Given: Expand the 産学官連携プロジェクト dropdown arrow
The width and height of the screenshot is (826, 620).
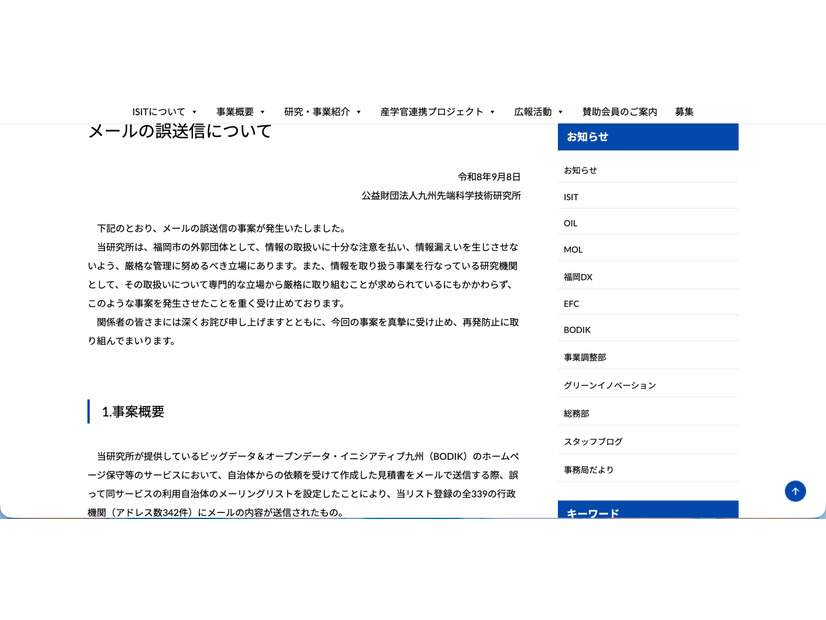Looking at the screenshot, I should pyautogui.click(x=492, y=112).
